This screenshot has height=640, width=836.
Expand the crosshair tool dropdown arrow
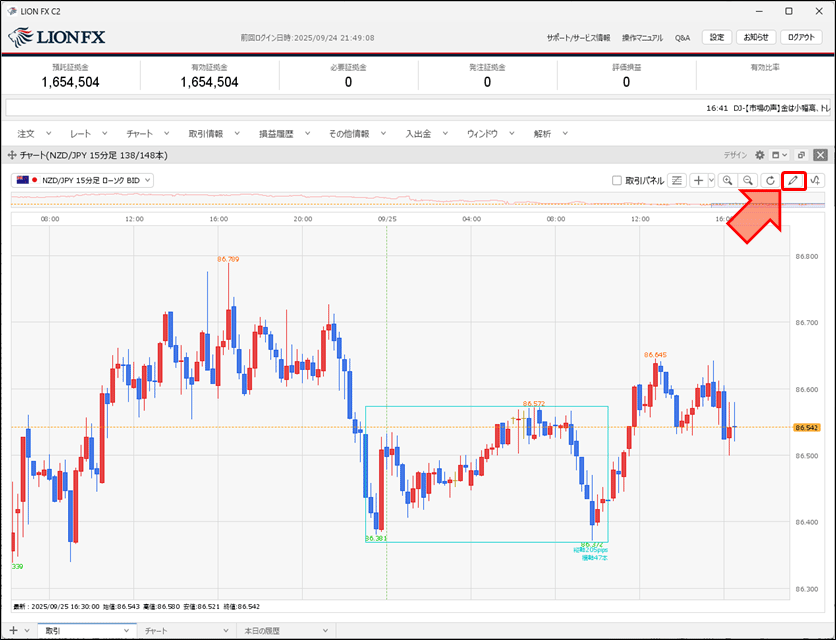pyautogui.click(x=711, y=180)
